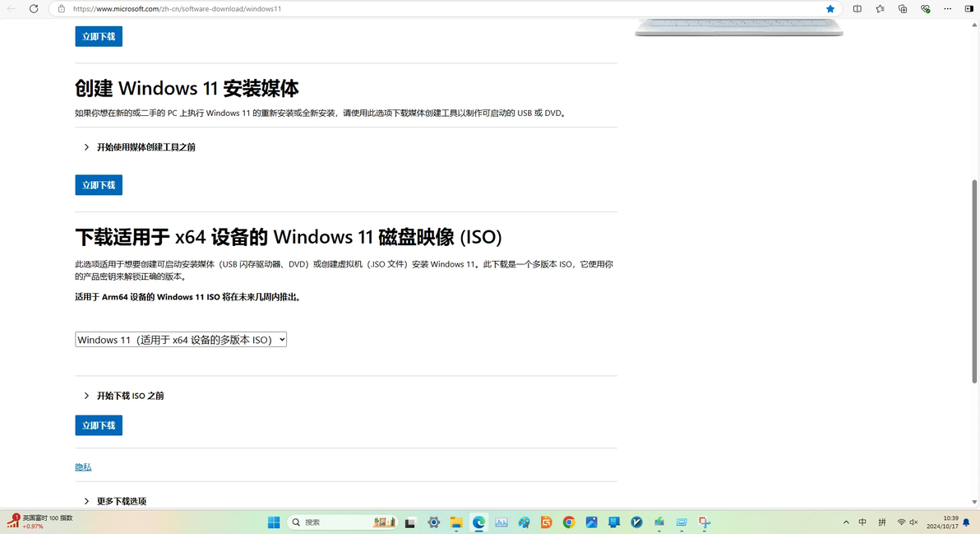
Task: Open the blue desktop monitor app on taskbar
Action: pyautogui.click(x=614, y=522)
